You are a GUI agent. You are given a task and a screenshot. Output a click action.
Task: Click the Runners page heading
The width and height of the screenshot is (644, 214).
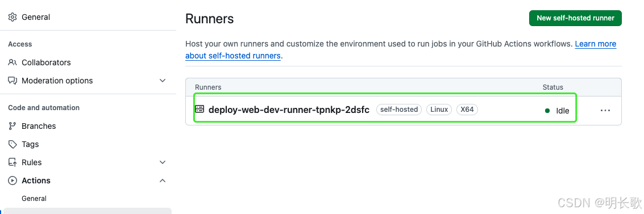coord(210,19)
